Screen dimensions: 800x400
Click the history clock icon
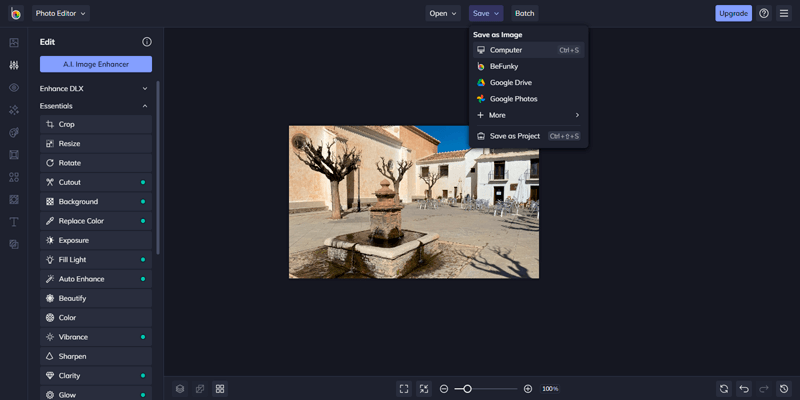coord(783,388)
